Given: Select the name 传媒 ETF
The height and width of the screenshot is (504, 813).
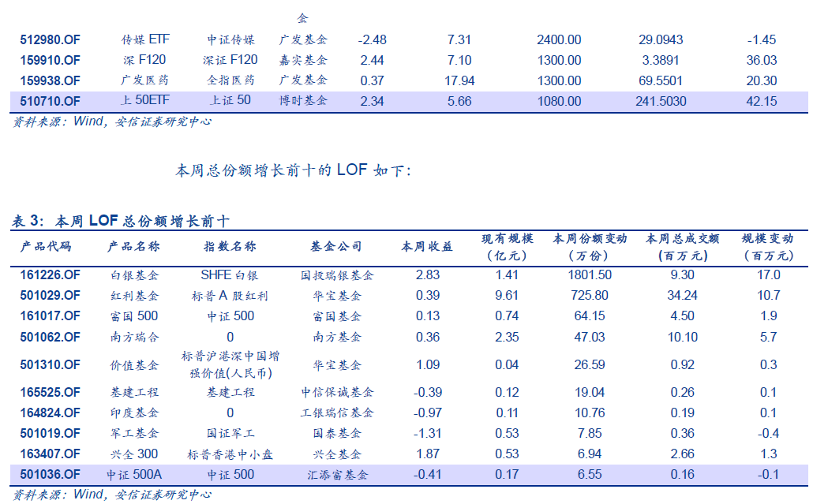Looking at the screenshot, I should click(x=145, y=39).
